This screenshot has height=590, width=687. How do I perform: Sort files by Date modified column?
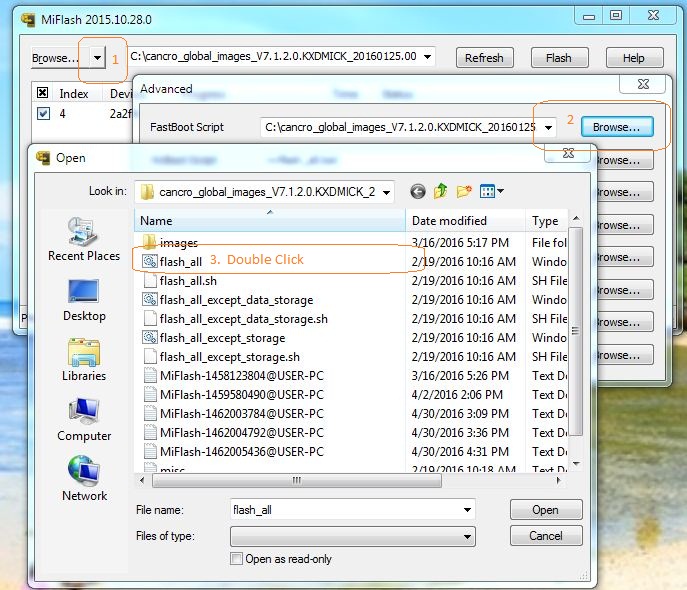tap(465, 221)
